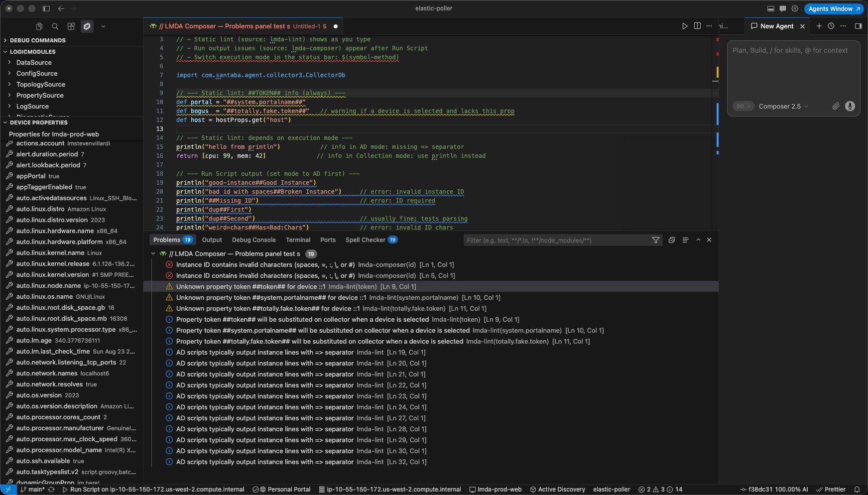Show agent chat history clock
Viewport: 868px width, 495px height.
831,26
